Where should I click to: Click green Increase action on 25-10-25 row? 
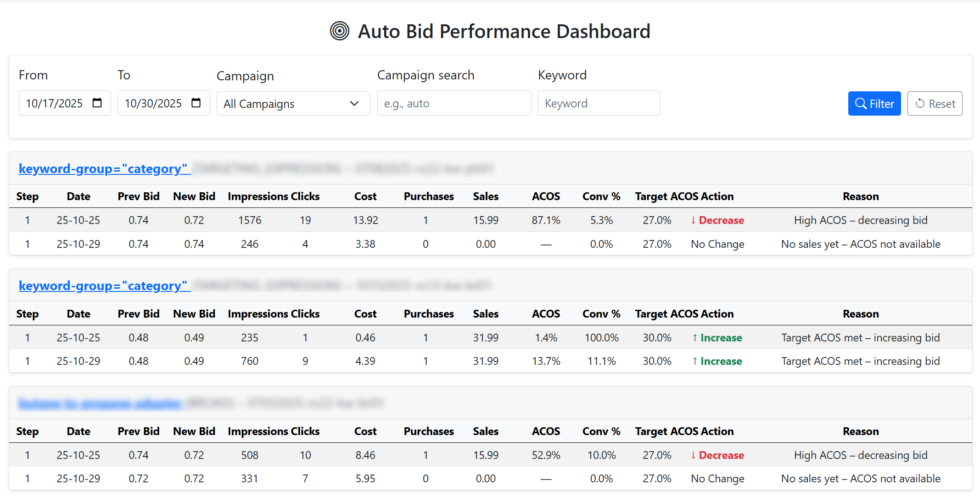[x=717, y=338]
